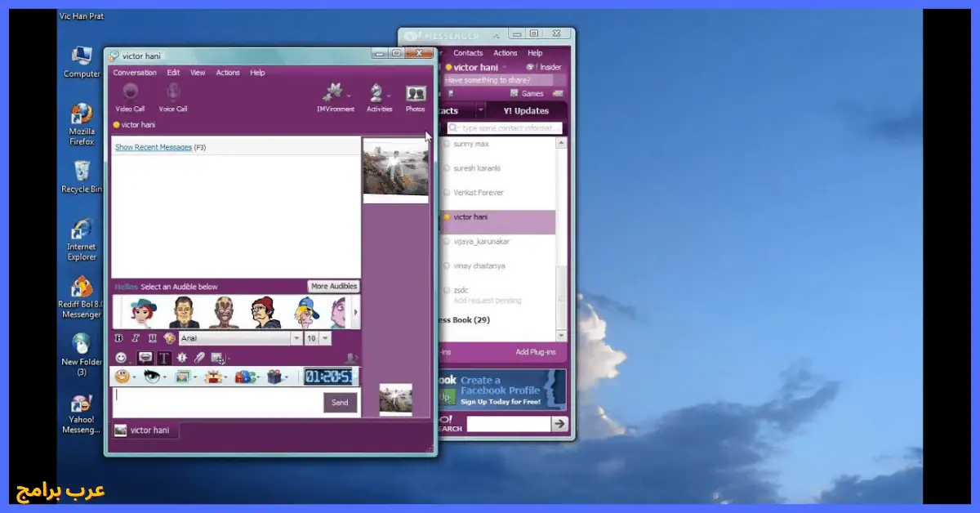Click the blue gift box plug-in icon
980x513 pixels.
(x=274, y=377)
